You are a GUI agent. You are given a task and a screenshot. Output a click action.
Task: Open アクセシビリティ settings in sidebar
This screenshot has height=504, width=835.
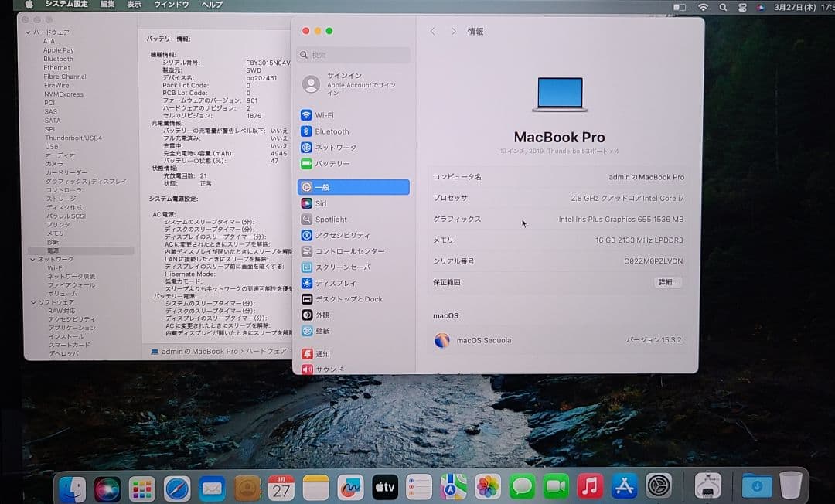(353, 235)
